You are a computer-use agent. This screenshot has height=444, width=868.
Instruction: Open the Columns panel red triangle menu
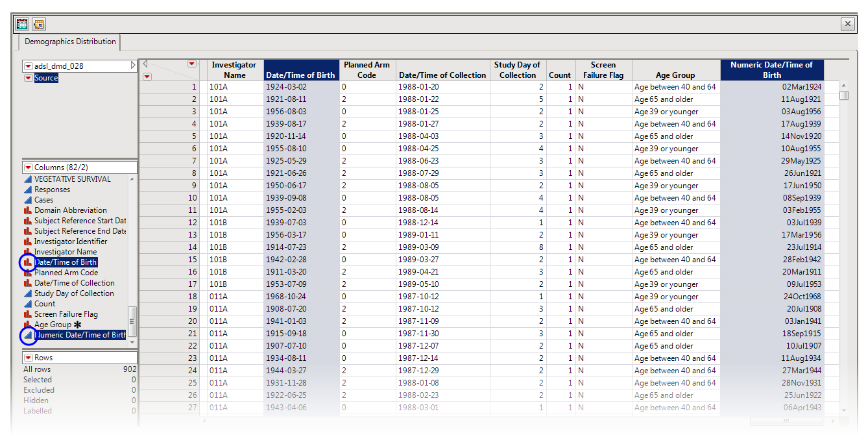coord(28,167)
